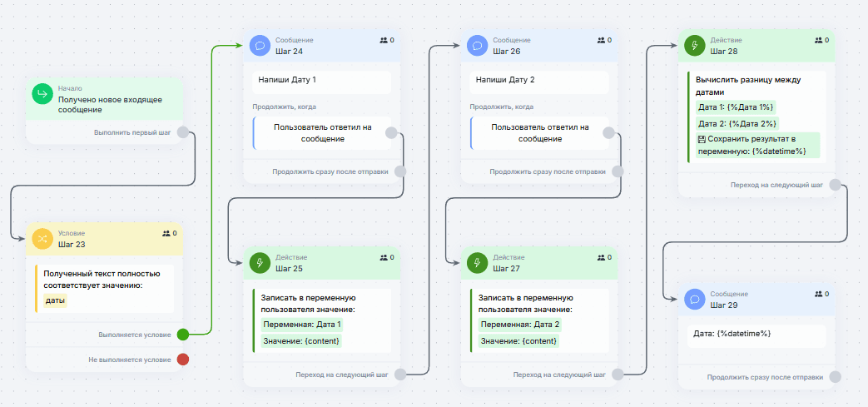Click Записать в переменную text in Шаг 25

[x=308, y=304]
